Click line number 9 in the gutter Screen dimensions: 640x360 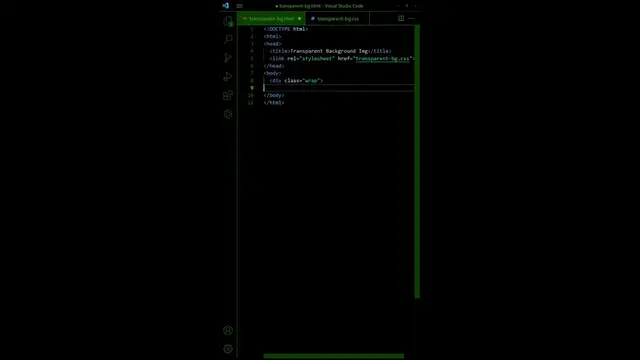pos(252,88)
